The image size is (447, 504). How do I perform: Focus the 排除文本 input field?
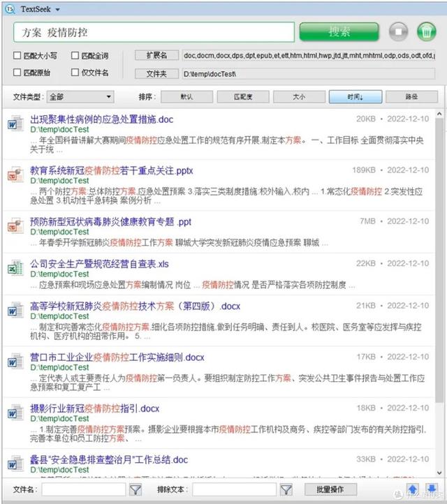[234, 489]
